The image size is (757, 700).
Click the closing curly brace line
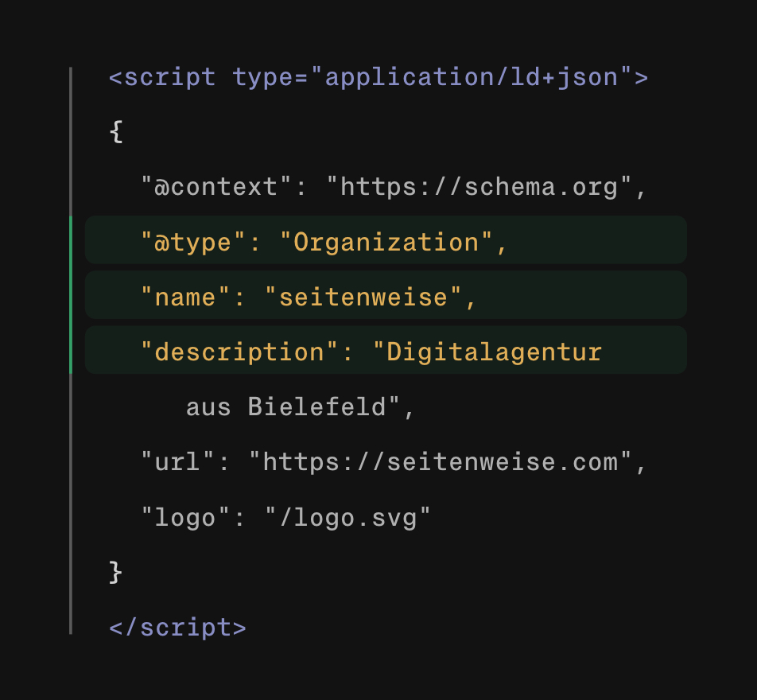tap(116, 573)
